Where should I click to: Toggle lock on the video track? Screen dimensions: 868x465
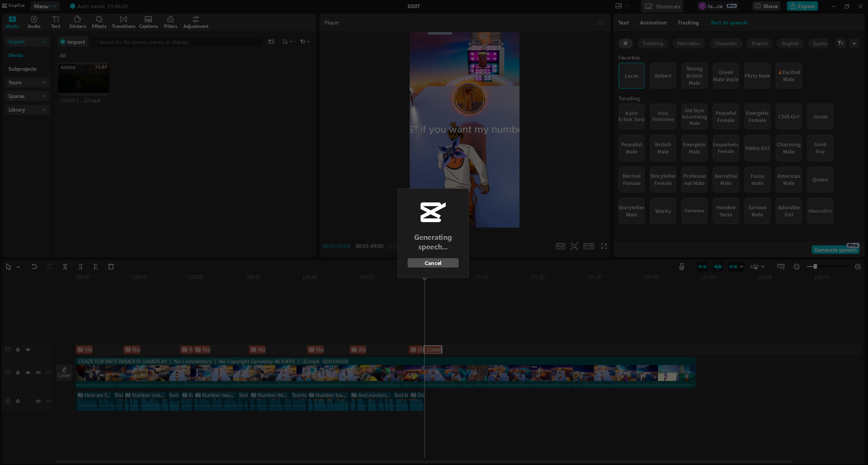pos(18,372)
